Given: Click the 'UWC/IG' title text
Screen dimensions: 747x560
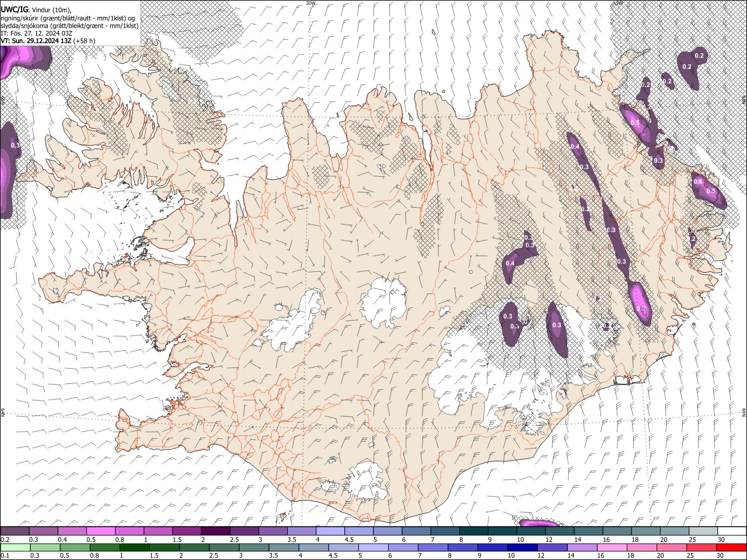Looking at the screenshot, I should coord(14,10).
